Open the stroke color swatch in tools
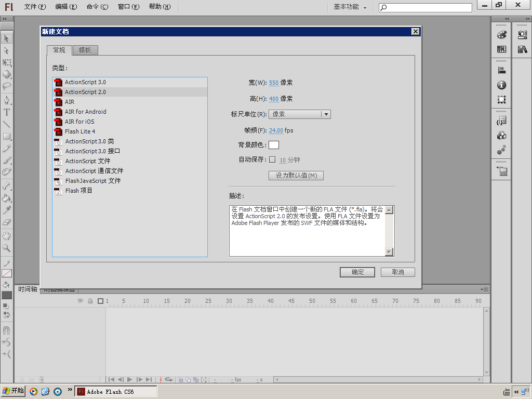This screenshot has width=532, height=399. [x=6, y=273]
